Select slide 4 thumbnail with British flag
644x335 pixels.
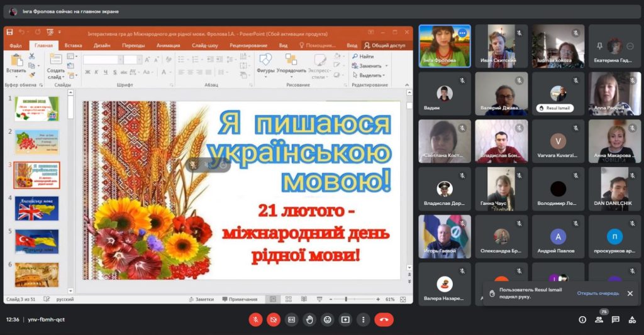click(x=36, y=209)
